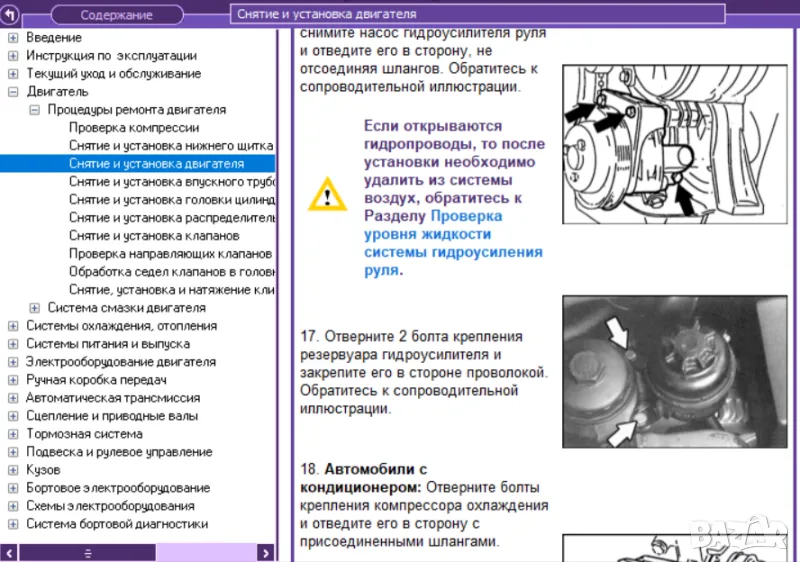Collapse the Двигатель tree node
The width and height of the screenshot is (800, 562).
point(13,92)
